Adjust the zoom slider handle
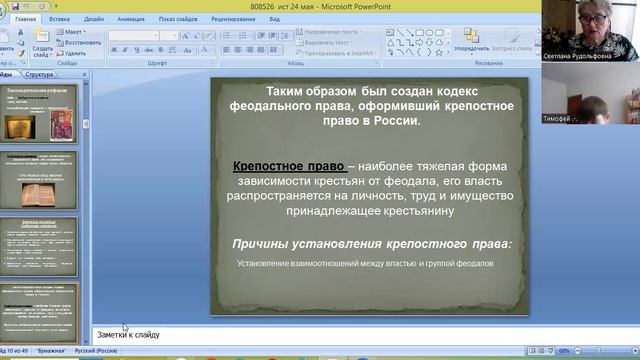The width and height of the screenshot is (640, 360). (598, 351)
